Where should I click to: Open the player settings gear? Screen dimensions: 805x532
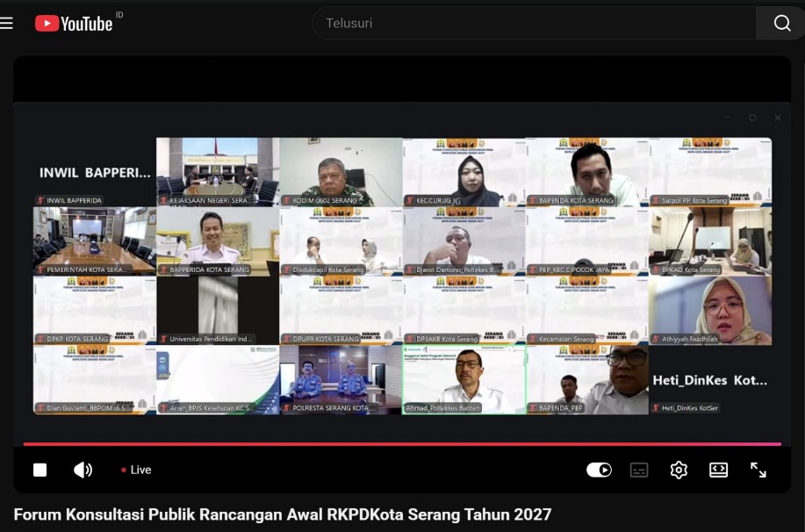pyautogui.click(x=679, y=470)
